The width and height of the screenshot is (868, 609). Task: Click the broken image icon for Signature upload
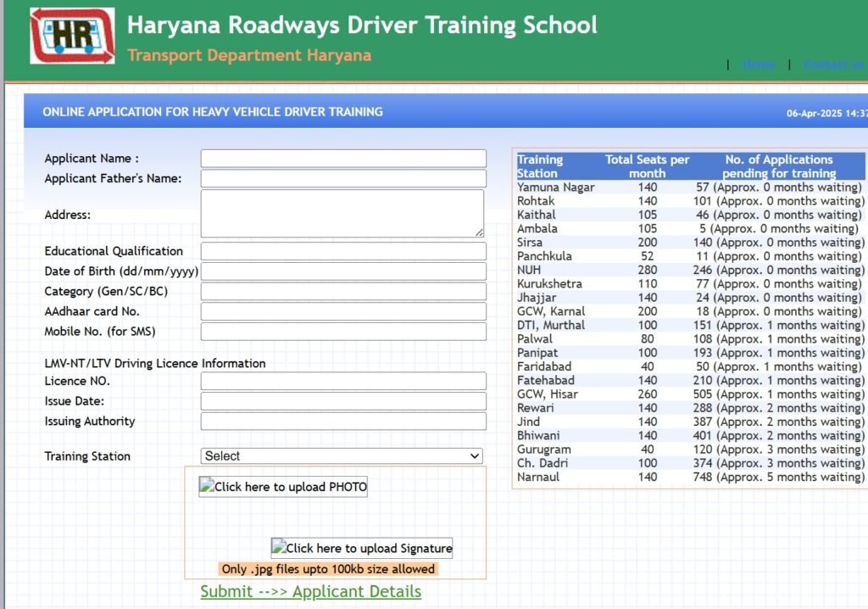pyautogui.click(x=279, y=547)
